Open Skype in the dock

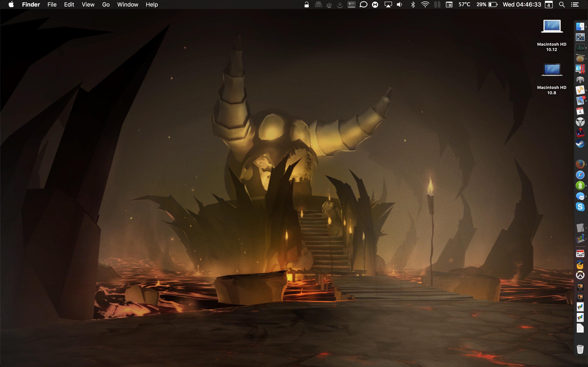[580, 207]
